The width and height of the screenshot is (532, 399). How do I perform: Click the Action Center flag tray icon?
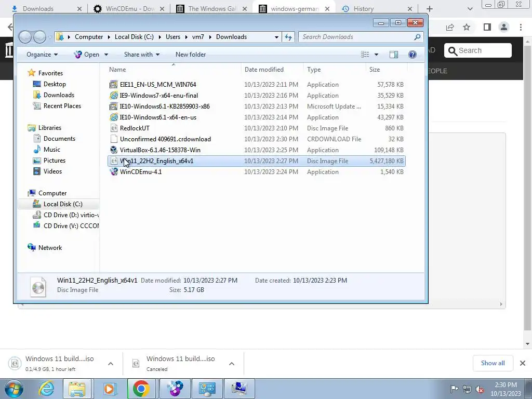pos(454,389)
